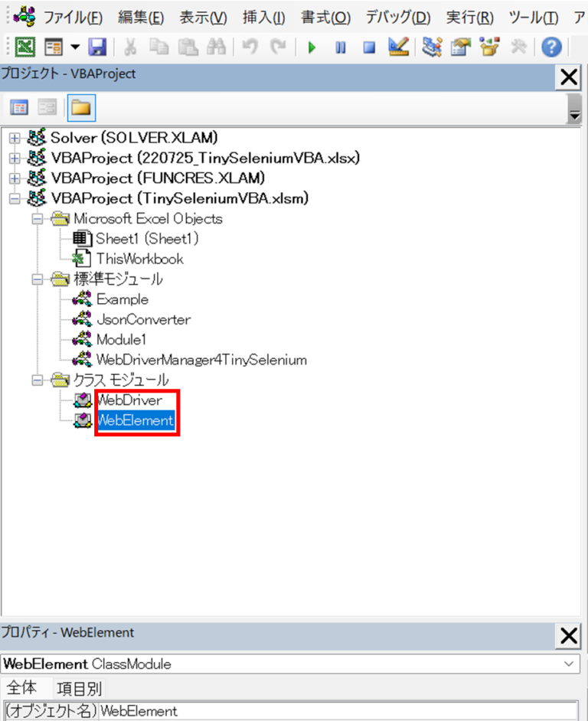Click the View Microsoft Excel icon
Screen dimensions: 588x721
[25, 47]
